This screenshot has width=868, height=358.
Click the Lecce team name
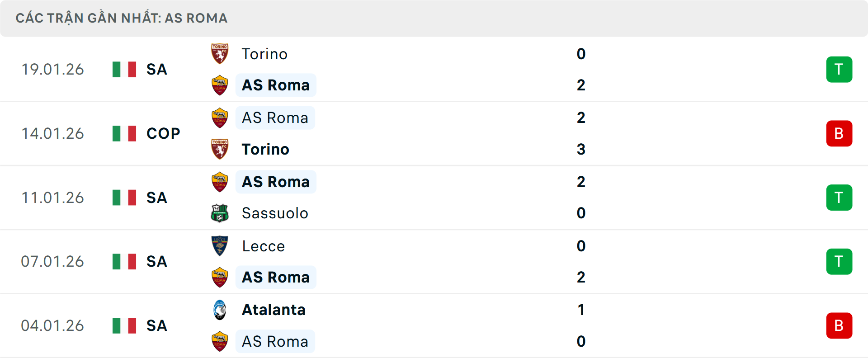[x=263, y=245]
